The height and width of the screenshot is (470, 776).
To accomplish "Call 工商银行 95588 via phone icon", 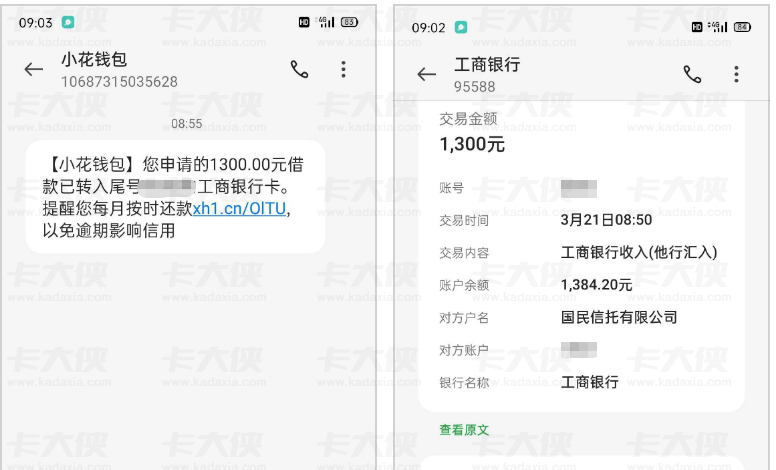I will tap(692, 74).
